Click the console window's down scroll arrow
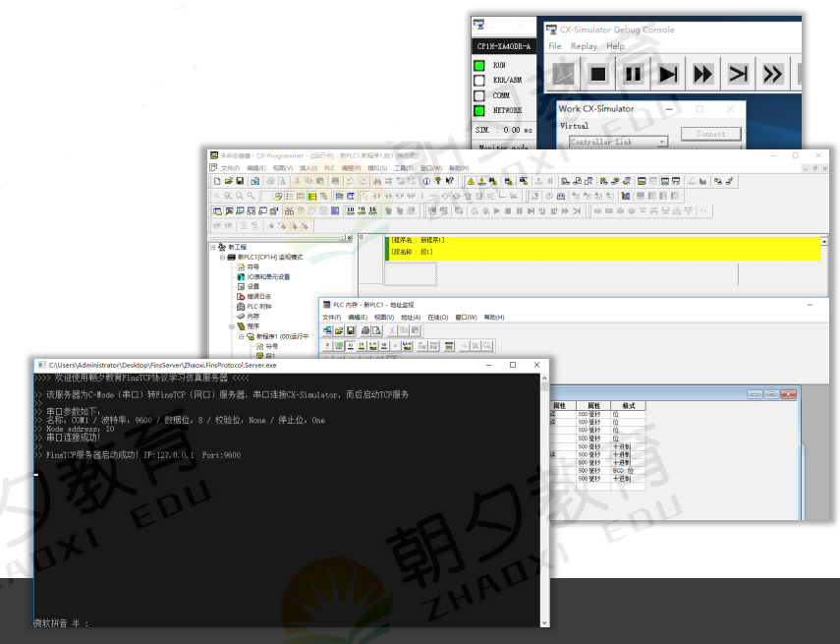This screenshot has height=644, width=840. point(545,622)
